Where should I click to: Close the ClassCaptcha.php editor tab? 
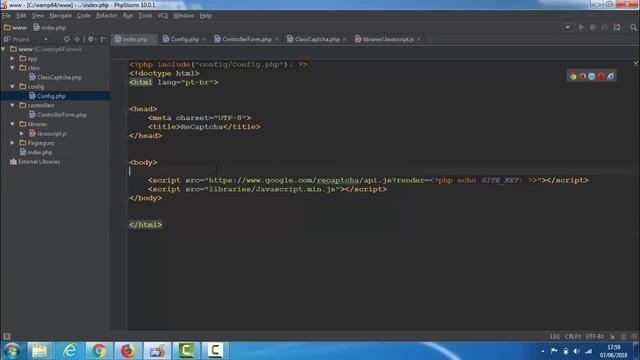344,39
